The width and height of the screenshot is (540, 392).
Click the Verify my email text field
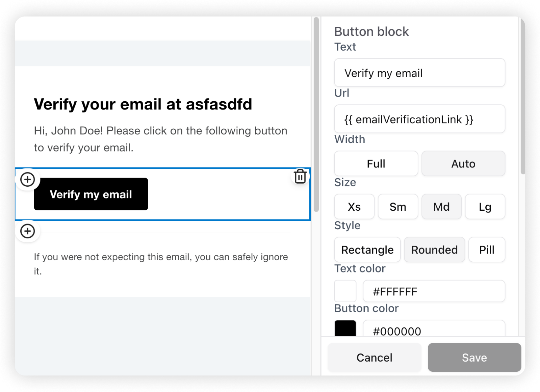(x=419, y=73)
